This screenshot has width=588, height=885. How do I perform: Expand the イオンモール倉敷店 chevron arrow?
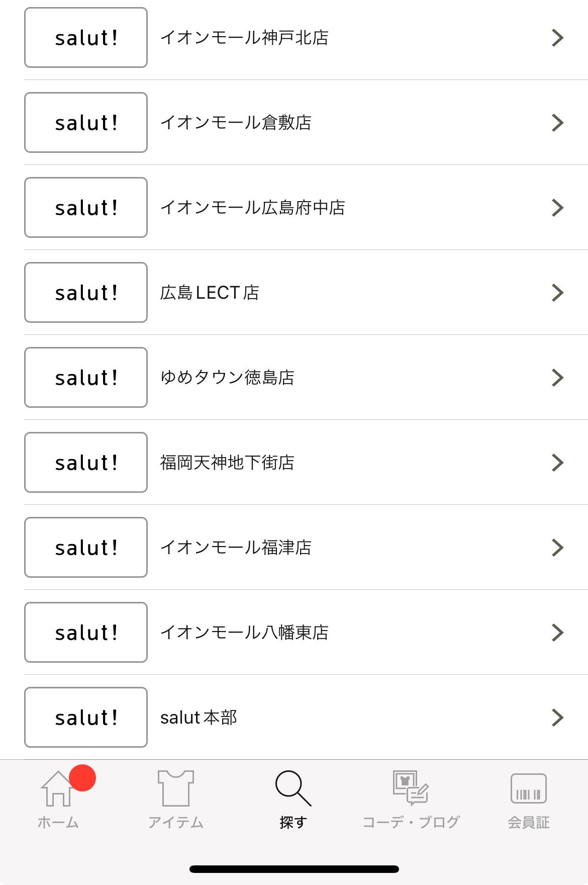click(x=557, y=123)
